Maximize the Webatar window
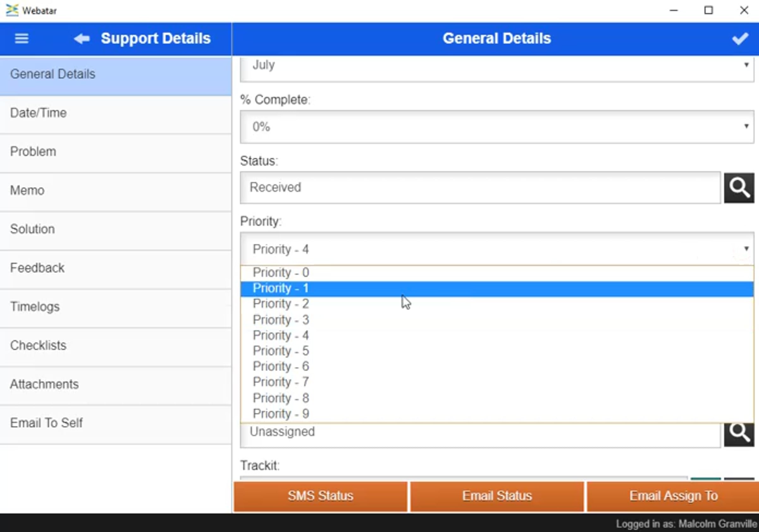759x532 pixels. [x=708, y=10]
